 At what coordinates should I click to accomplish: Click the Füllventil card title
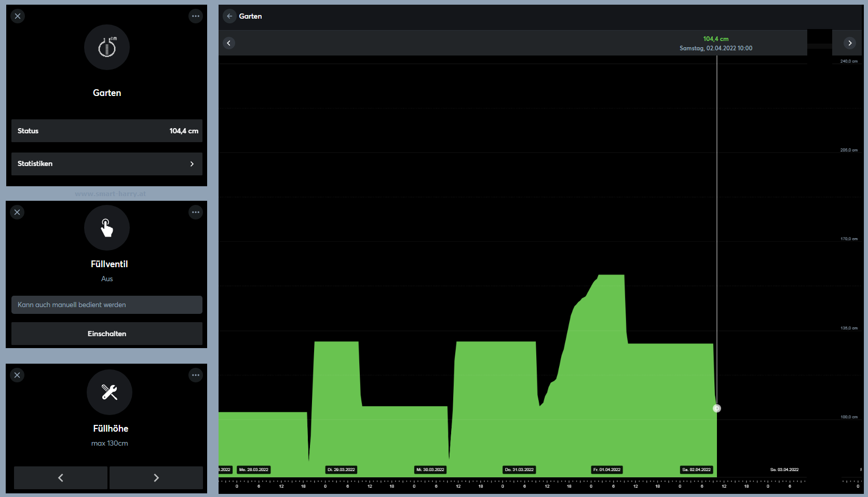(109, 264)
